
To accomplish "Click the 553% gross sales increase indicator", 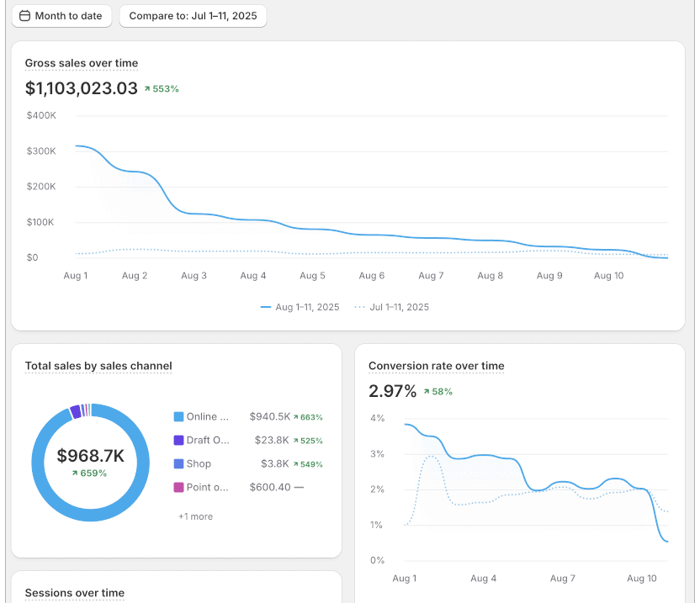I will point(162,89).
